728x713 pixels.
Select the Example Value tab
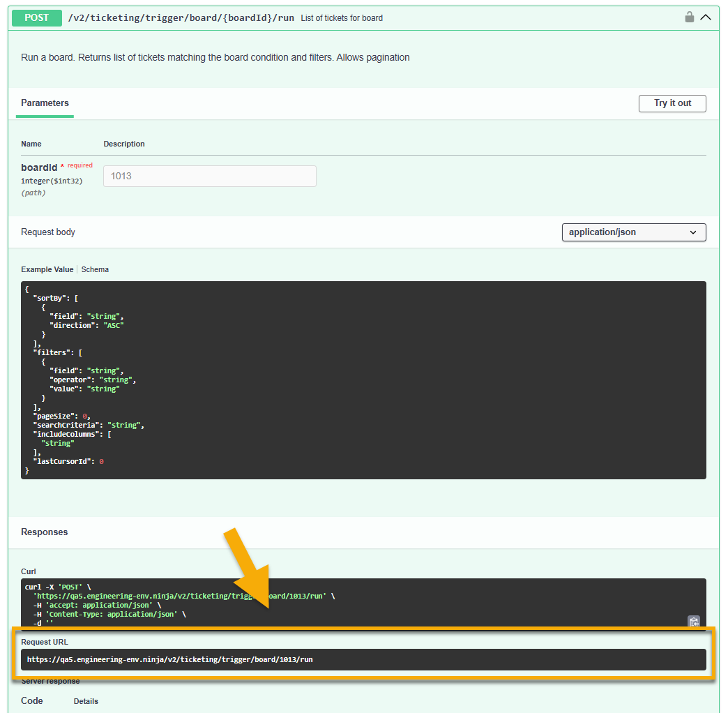pyautogui.click(x=47, y=269)
